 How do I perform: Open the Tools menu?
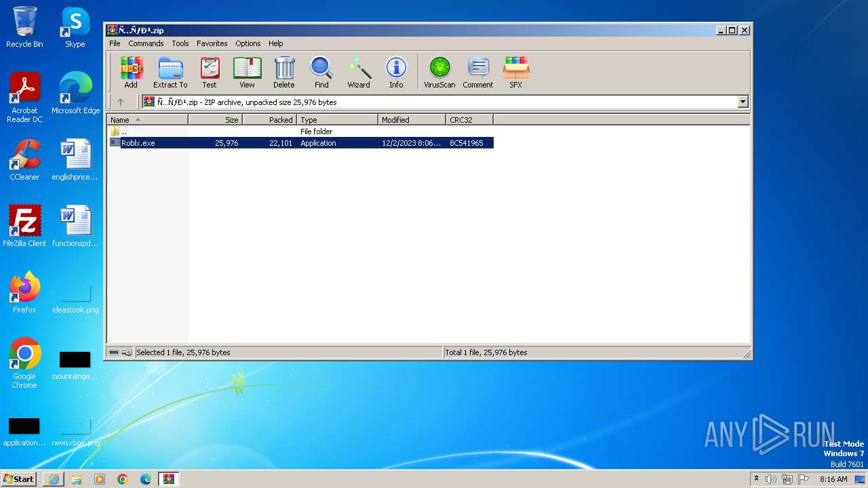click(x=180, y=43)
